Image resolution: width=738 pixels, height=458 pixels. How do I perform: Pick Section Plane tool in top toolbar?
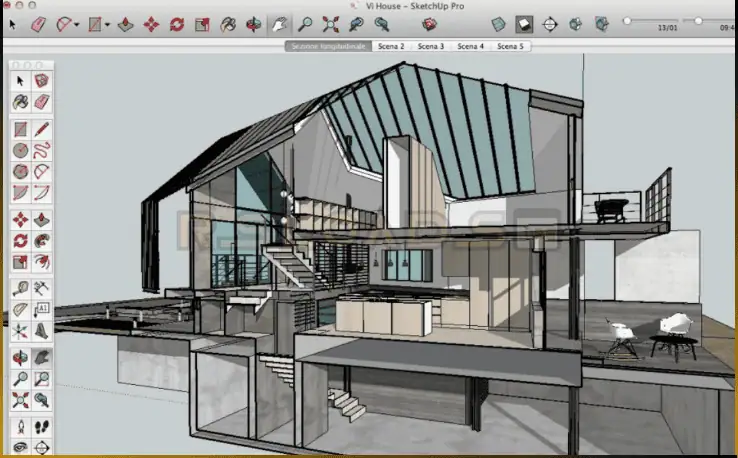[x=550, y=24]
